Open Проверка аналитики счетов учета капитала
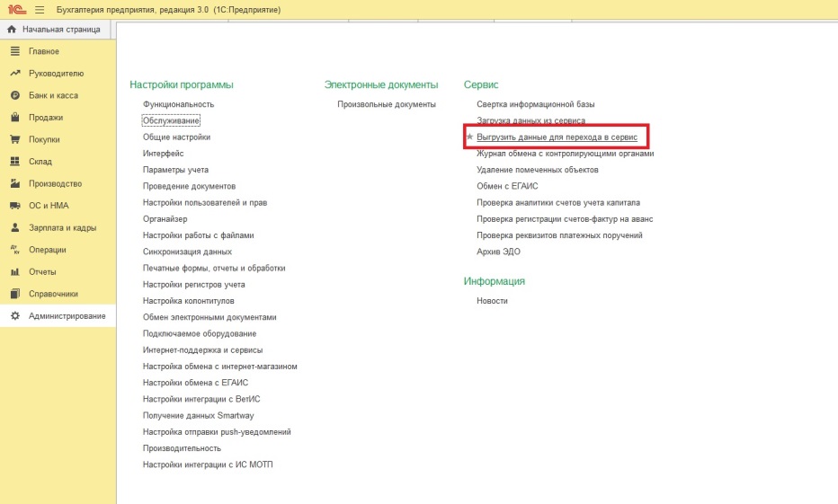 click(x=558, y=202)
